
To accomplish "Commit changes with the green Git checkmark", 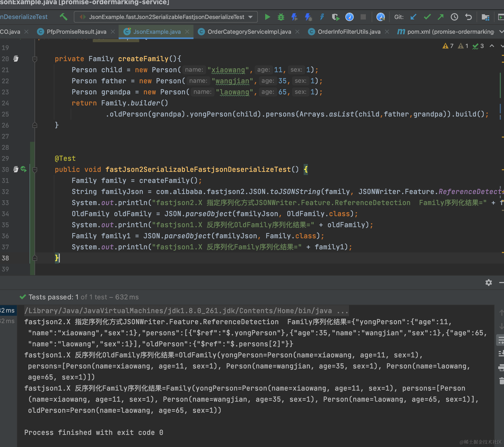I will 427,17.
